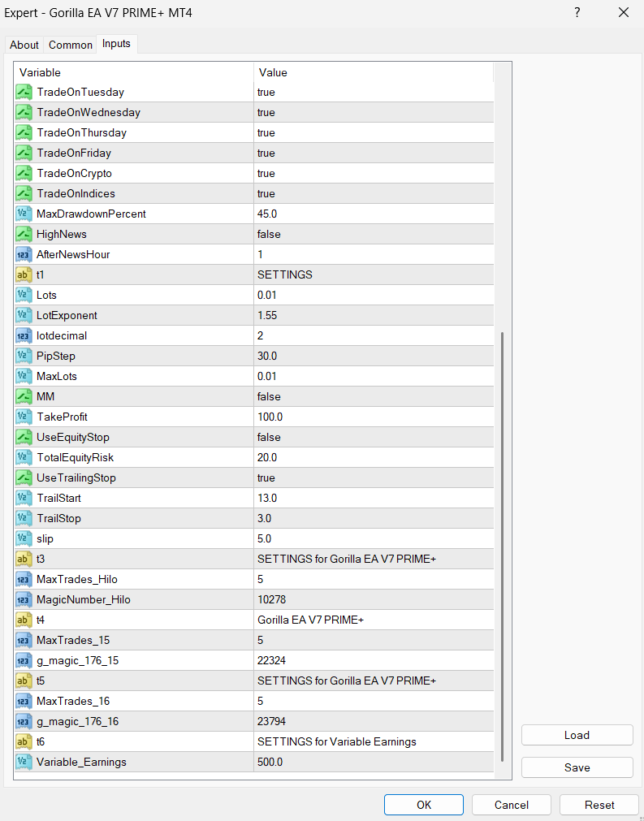
Task: Switch to the About tab
Action: coord(24,45)
